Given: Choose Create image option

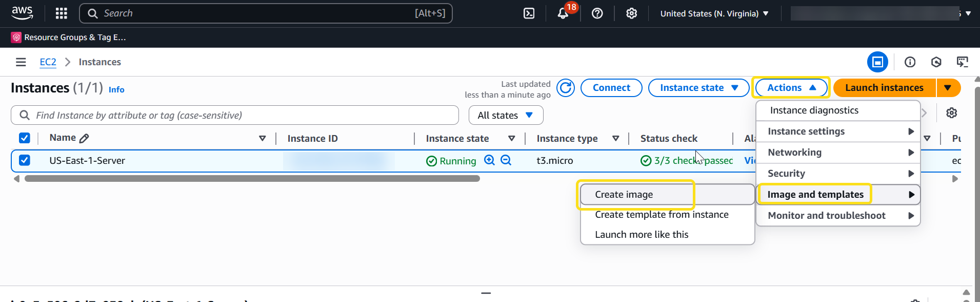Looking at the screenshot, I should click(667, 195).
